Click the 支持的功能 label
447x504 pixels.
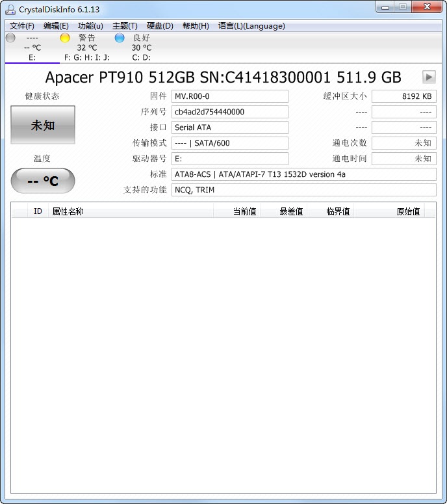[x=145, y=190]
